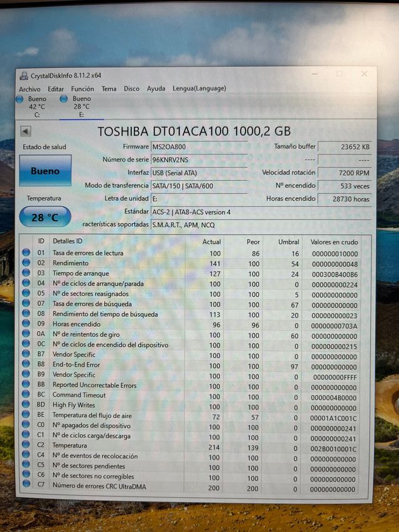Click the 28 °C temperature button
399x532 pixels.
point(45,217)
